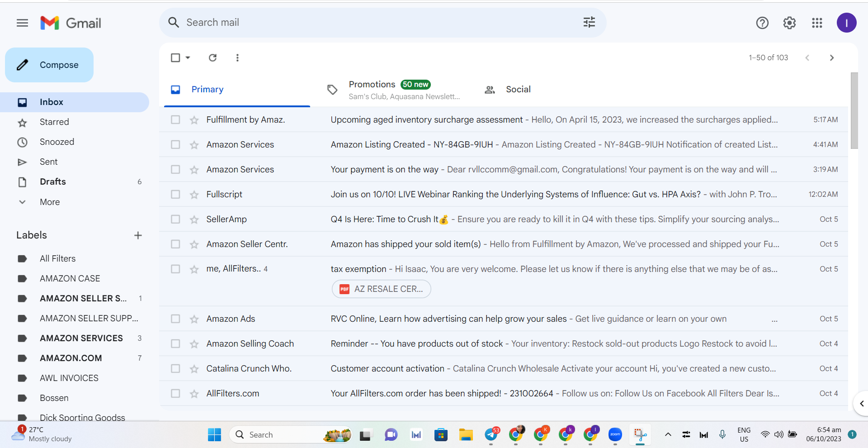Select the tax exemption email checkbox
The image size is (868, 448).
pyautogui.click(x=175, y=269)
